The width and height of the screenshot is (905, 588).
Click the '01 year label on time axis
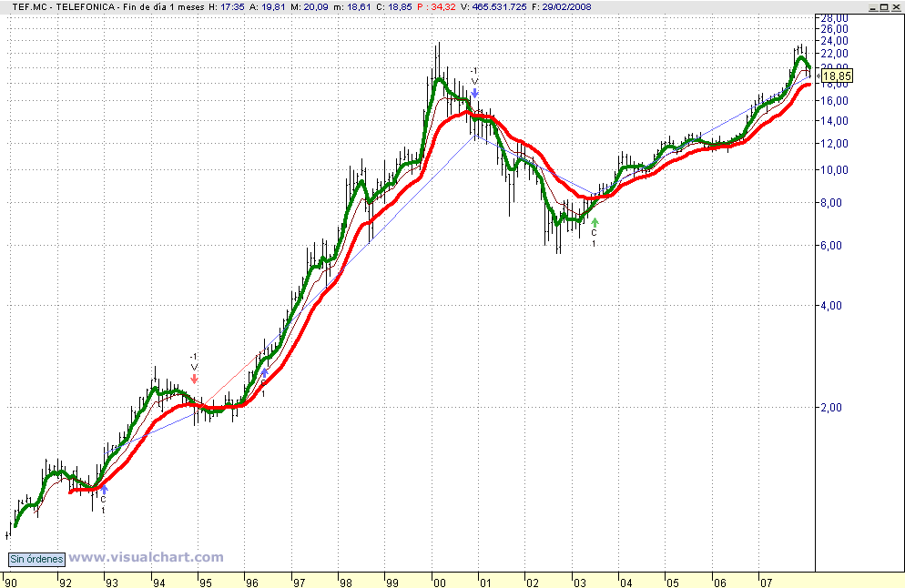pos(485,583)
